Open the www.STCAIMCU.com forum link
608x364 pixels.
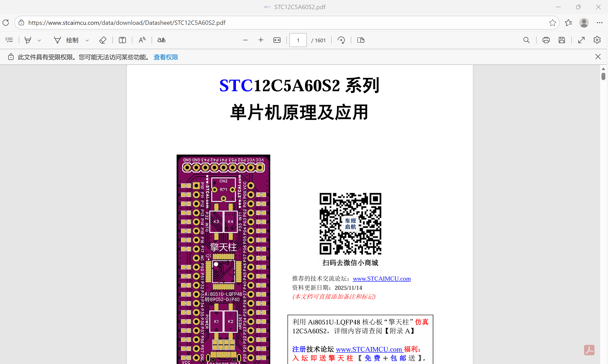(x=382, y=279)
